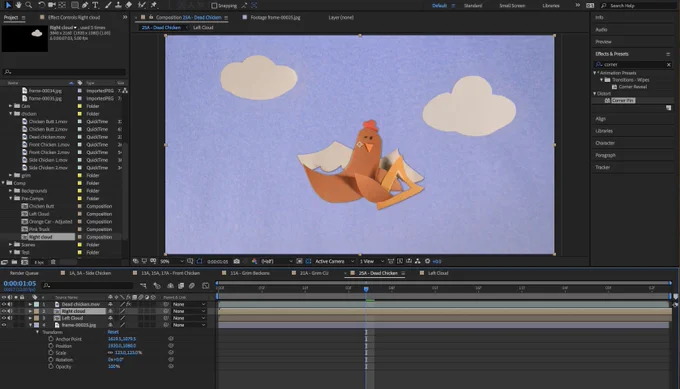Enable the Snapping checkbox
This screenshot has width=680, height=389.
click(x=214, y=6)
